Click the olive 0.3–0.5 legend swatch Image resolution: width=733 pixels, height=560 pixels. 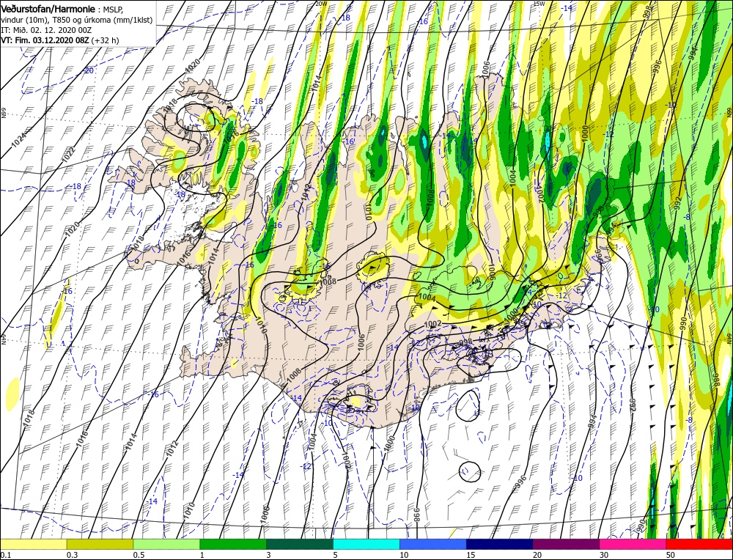click(x=100, y=544)
